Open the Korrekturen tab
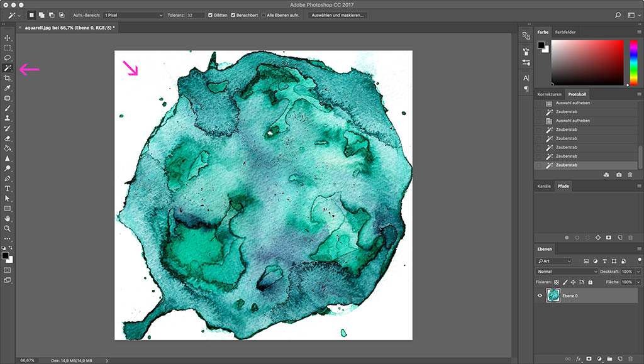This screenshot has height=364, width=644. [549, 94]
